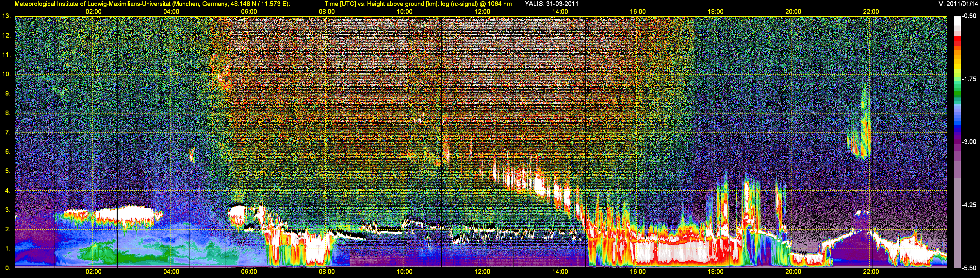Click the '02:00' label on the bottom time axis

93,272
